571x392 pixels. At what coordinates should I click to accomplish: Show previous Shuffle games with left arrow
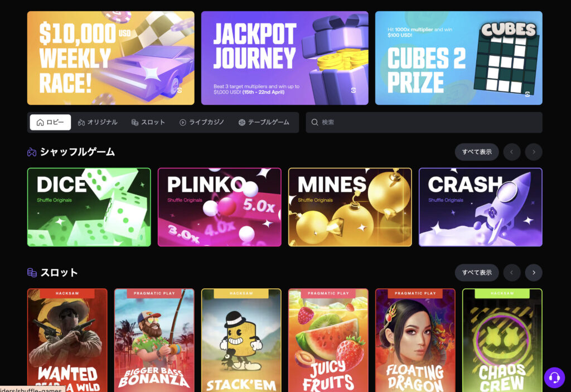512,152
